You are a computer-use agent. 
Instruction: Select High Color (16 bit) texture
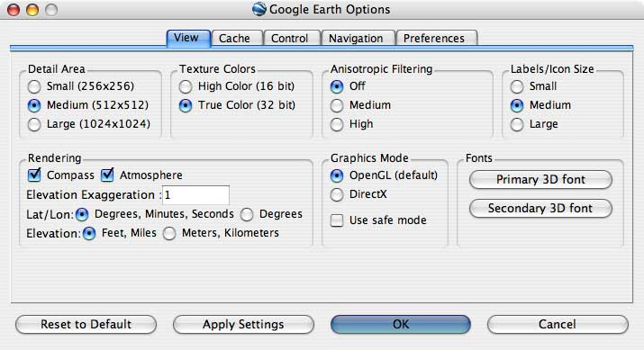point(186,86)
